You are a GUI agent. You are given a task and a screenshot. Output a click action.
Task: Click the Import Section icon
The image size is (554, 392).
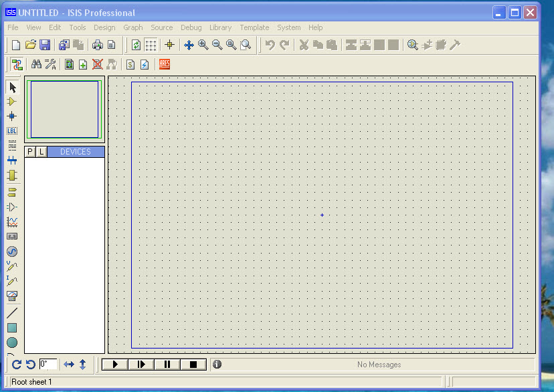click(x=64, y=45)
